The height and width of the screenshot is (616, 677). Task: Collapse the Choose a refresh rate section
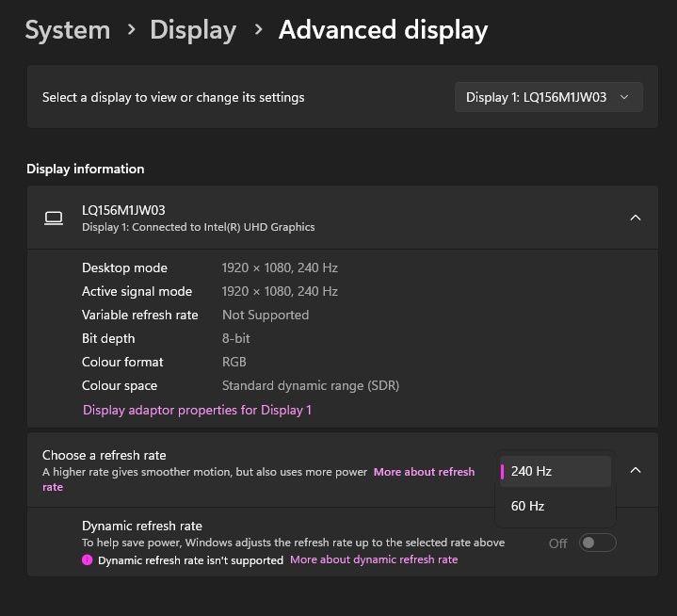click(x=635, y=470)
